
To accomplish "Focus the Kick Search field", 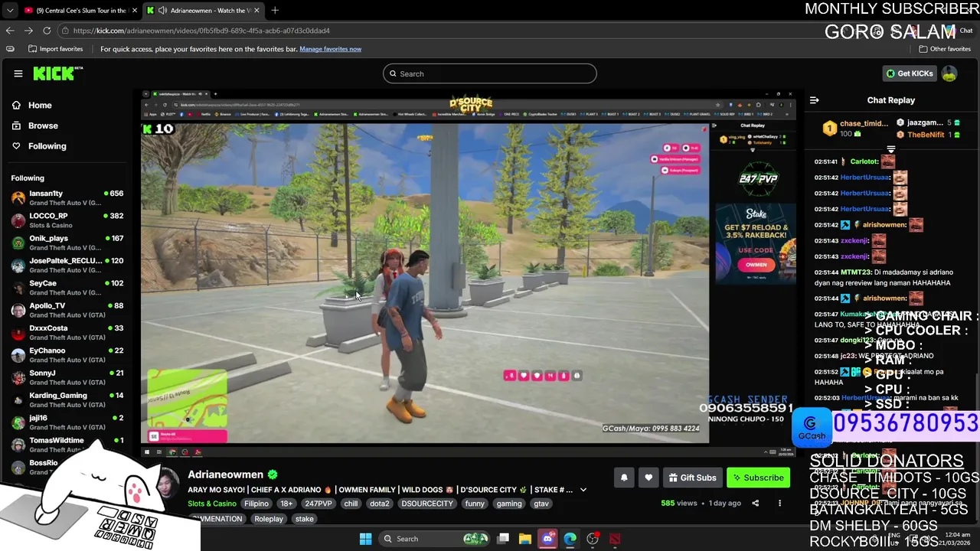I will pos(490,73).
